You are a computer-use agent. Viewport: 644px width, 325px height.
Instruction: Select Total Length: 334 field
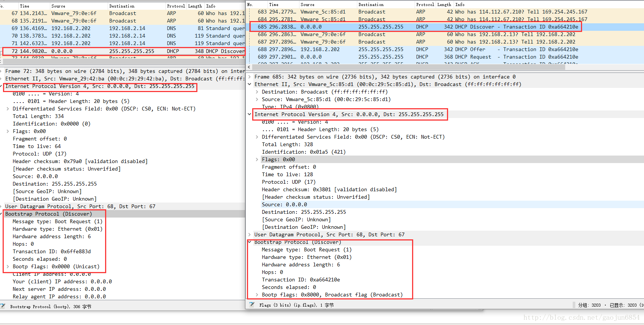click(38, 116)
